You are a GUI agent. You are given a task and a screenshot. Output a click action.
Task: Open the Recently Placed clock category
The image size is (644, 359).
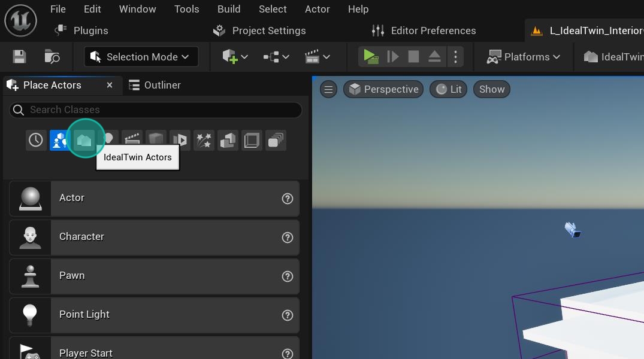36,141
